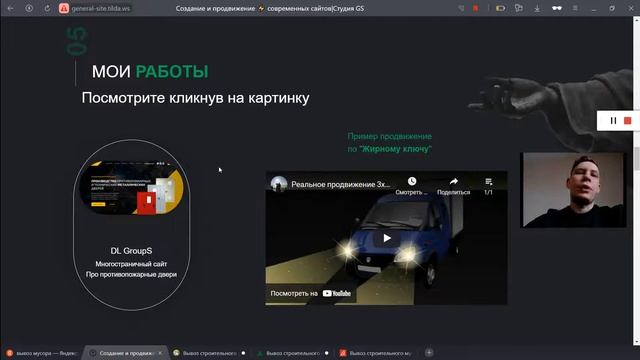Click the Yandex home button beside back arrow
The height and width of the screenshot is (360, 640).
tap(29, 8)
